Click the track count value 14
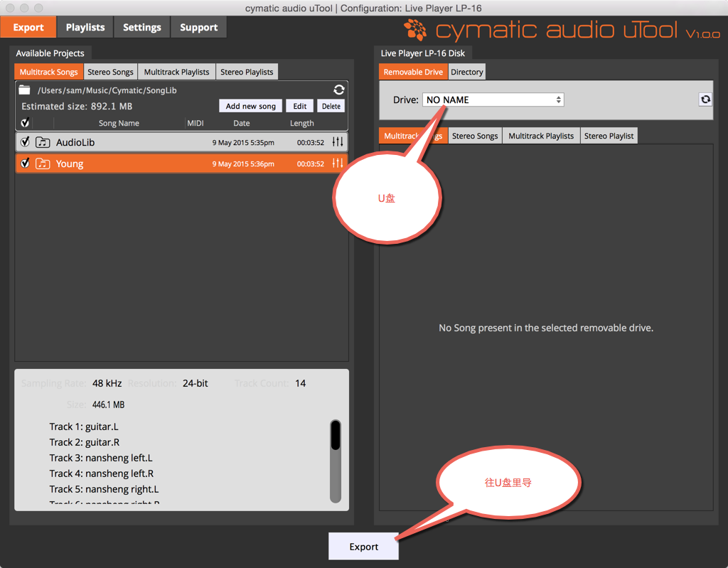The height and width of the screenshot is (568, 728). click(x=301, y=383)
